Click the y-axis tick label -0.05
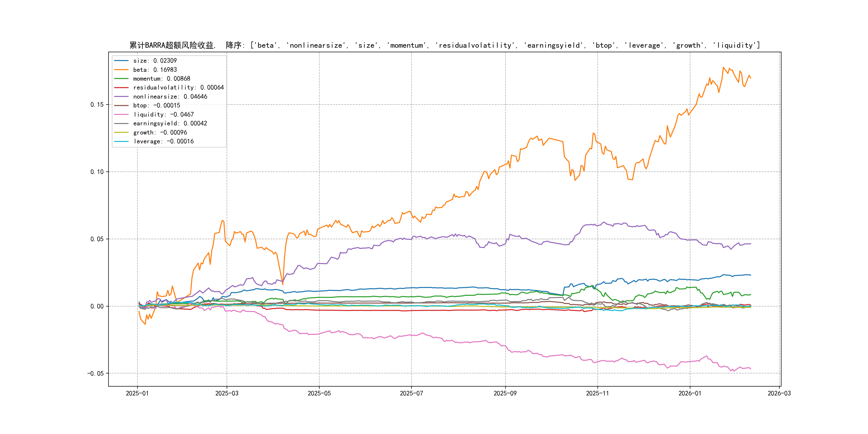Screen dimensions: 868x434 point(95,373)
